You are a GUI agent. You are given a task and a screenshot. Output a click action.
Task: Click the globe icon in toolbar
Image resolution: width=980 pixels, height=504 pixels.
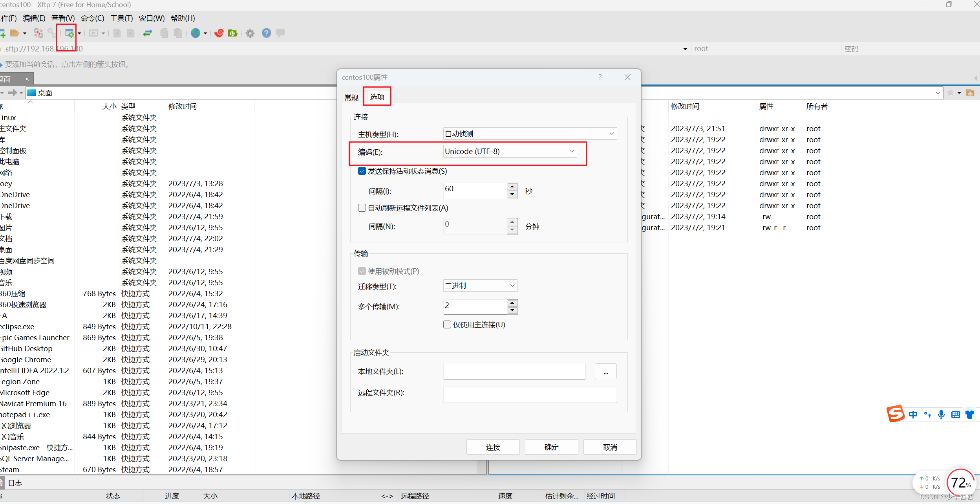coord(196,33)
